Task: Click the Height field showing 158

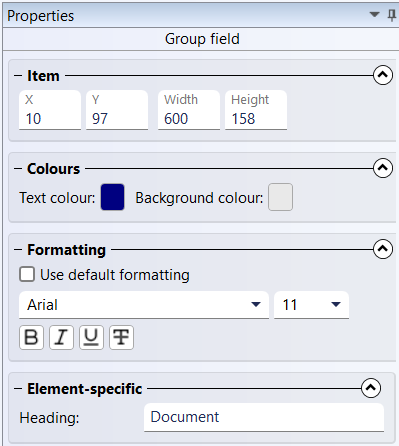Action: point(256,110)
